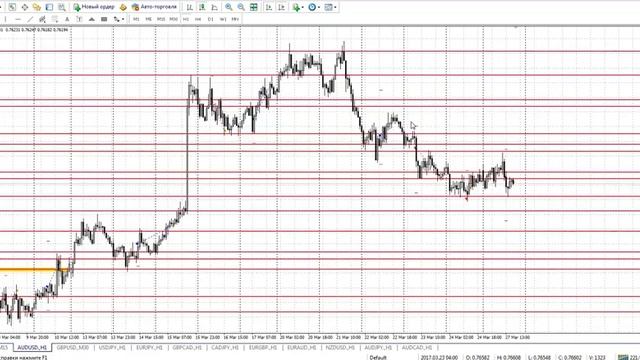Select the rectangle shape tool

(104, 19)
